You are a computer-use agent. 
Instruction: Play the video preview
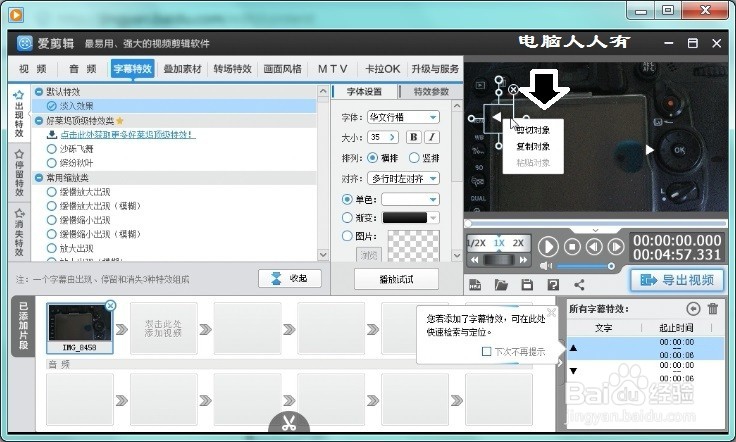[x=548, y=246]
